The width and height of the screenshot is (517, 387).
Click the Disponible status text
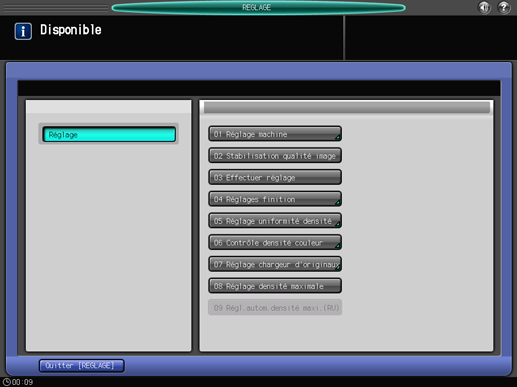(x=71, y=30)
